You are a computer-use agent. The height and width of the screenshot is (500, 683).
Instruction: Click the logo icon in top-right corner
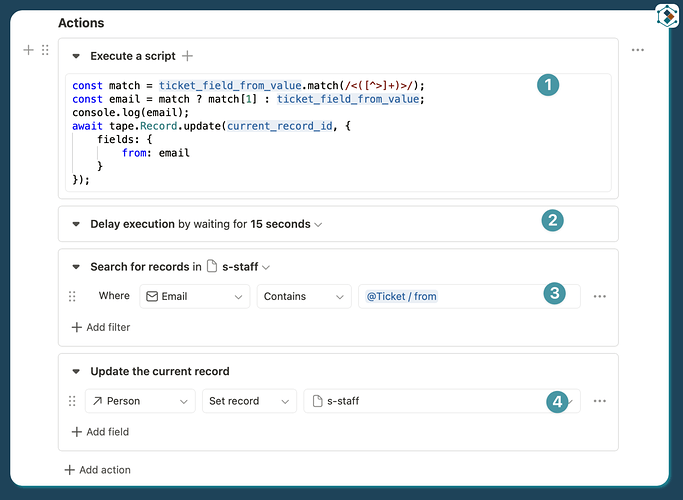tap(667, 16)
